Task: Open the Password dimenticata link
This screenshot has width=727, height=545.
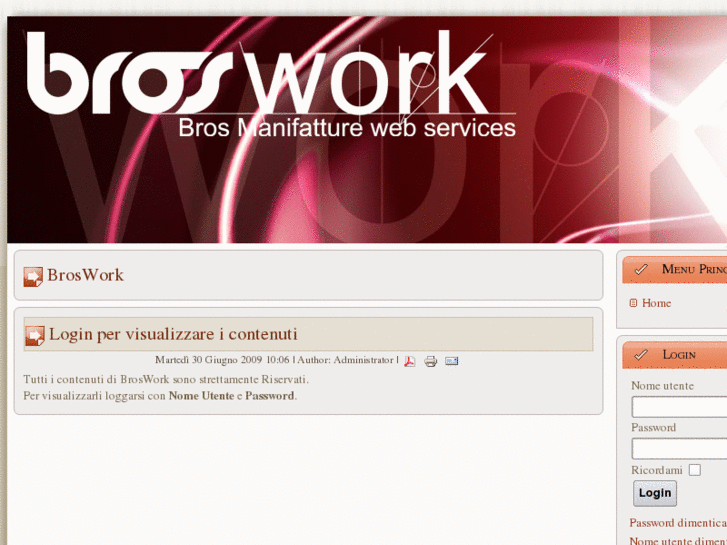Action: (678, 523)
